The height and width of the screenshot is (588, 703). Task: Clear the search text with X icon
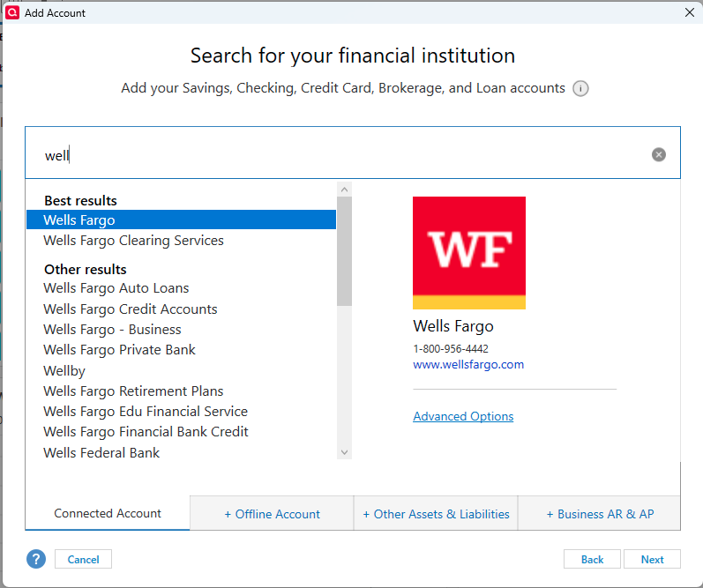[658, 154]
